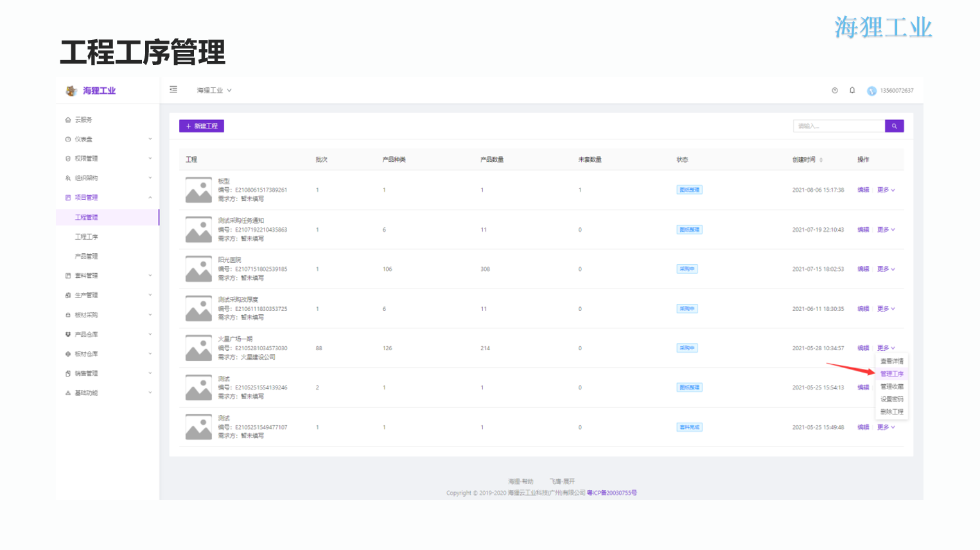Click the 海狸-帮助 footer link

521,481
